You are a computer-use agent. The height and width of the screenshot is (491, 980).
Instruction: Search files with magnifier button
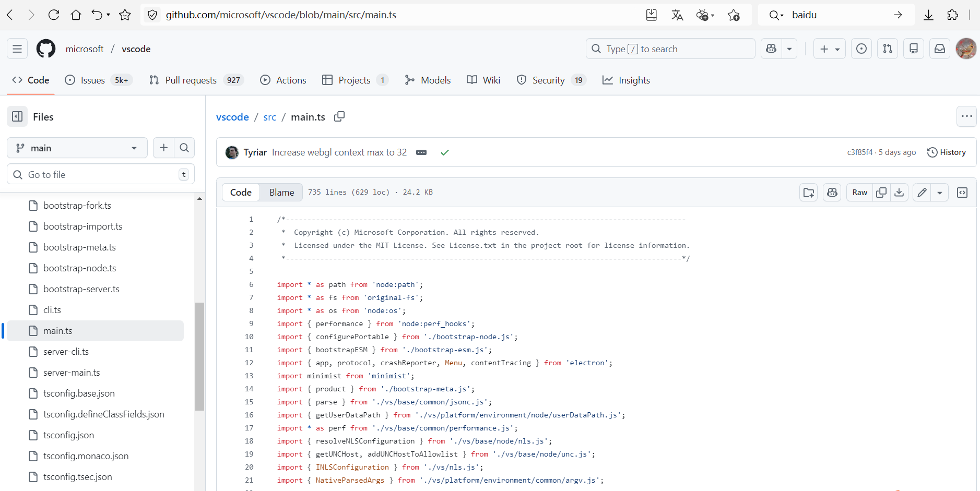point(184,148)
